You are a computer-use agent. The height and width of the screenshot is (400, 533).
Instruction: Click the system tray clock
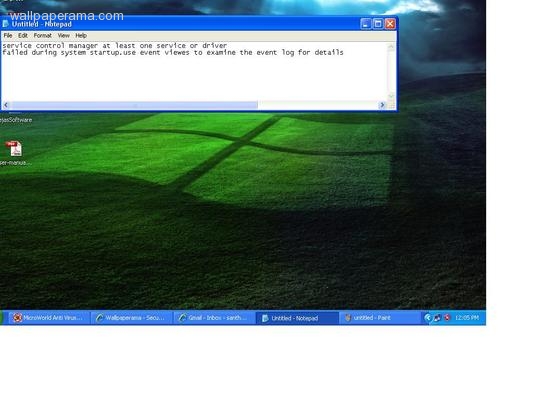click(x=467, y=318)
